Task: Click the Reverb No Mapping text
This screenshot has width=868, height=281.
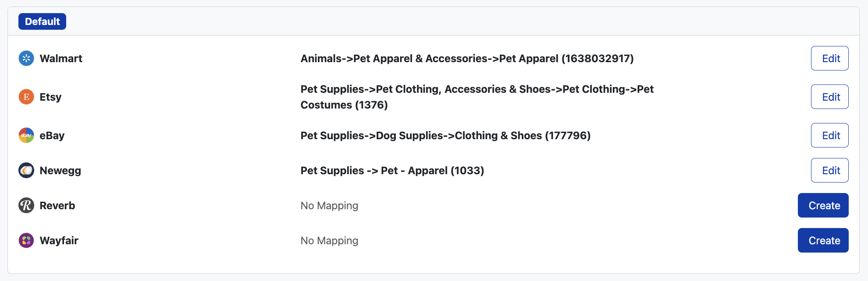Action: [x=329, y=206]
